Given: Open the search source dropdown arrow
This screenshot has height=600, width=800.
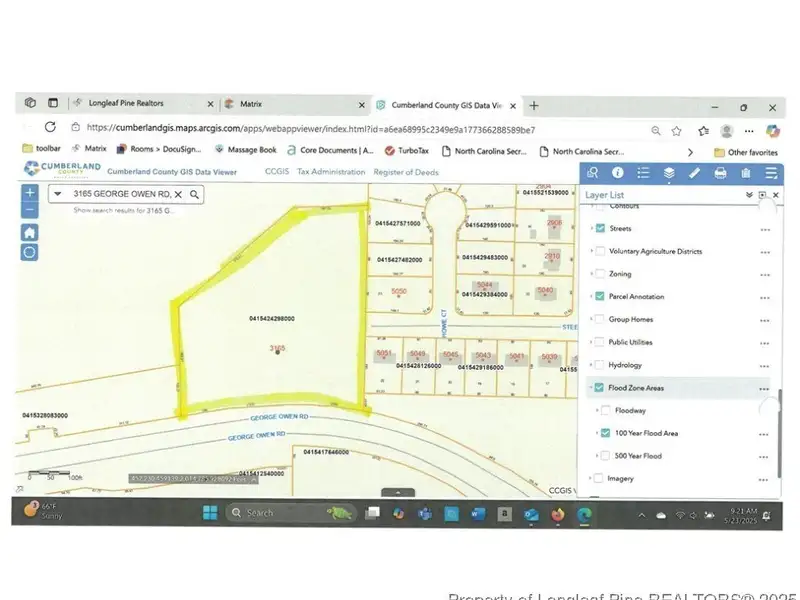Looking at the screenshot, I should (x=59, y=194).
